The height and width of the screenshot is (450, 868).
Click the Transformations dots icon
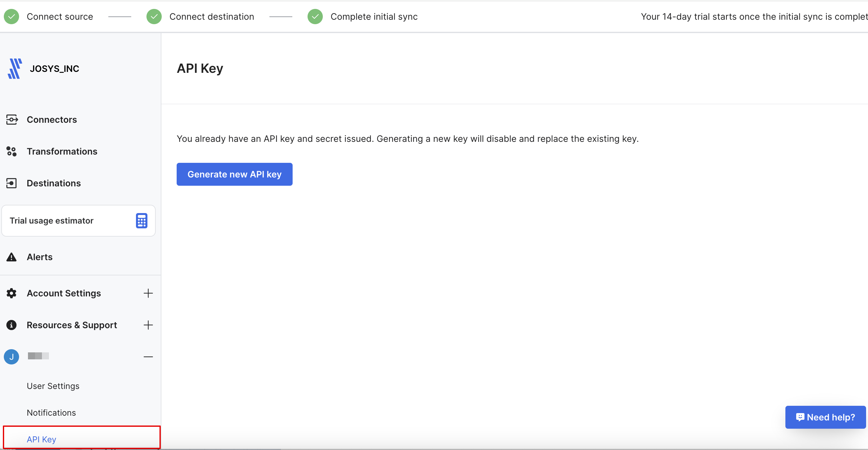[x=11, y=151]
